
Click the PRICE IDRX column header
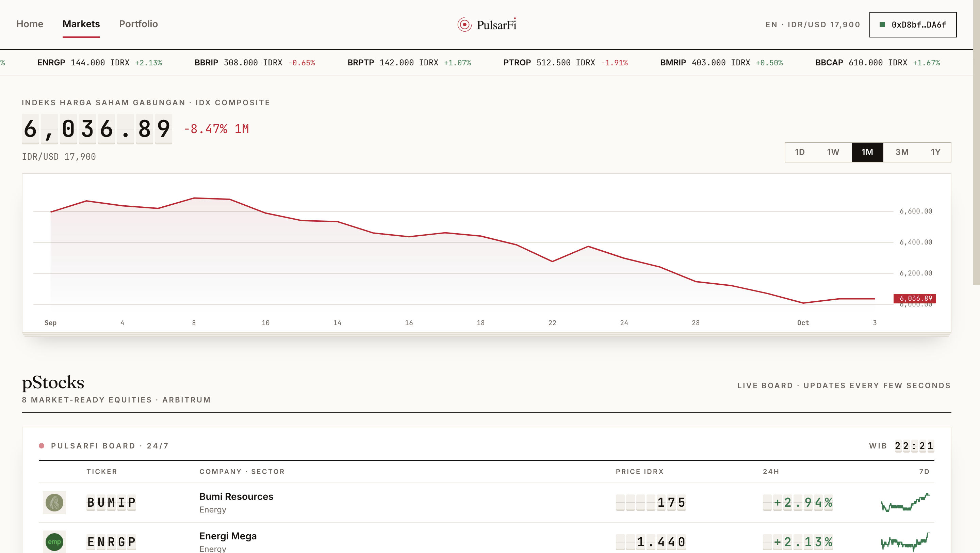[x=640, y=472]
